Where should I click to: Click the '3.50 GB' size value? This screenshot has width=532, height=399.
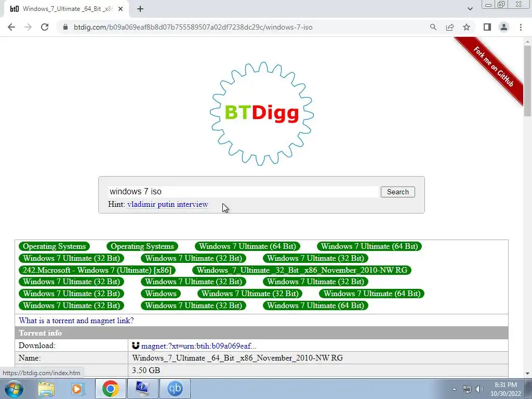[146, 370]
